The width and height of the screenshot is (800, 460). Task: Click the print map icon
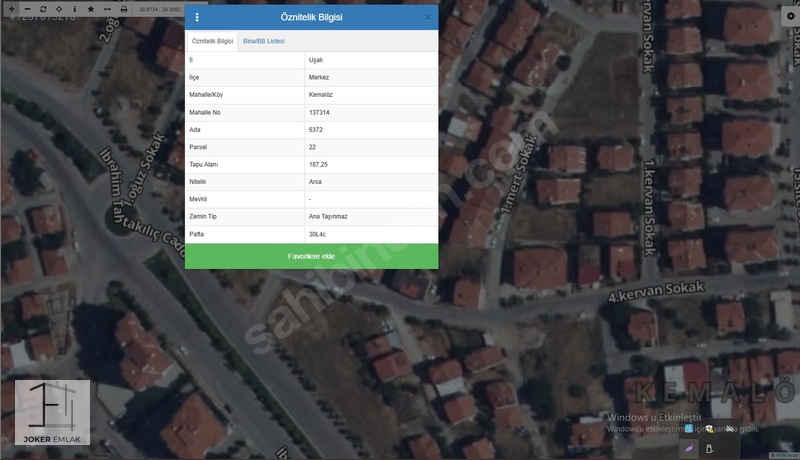(x=123, y=8)
